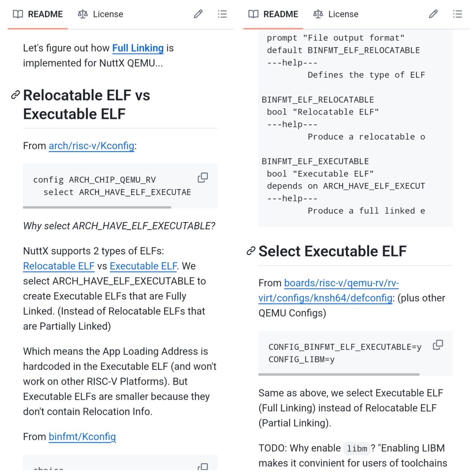Viewport: 476px width, 476px height.
Task: Open the outline list icon in right panel
Action: click(457, 14)
